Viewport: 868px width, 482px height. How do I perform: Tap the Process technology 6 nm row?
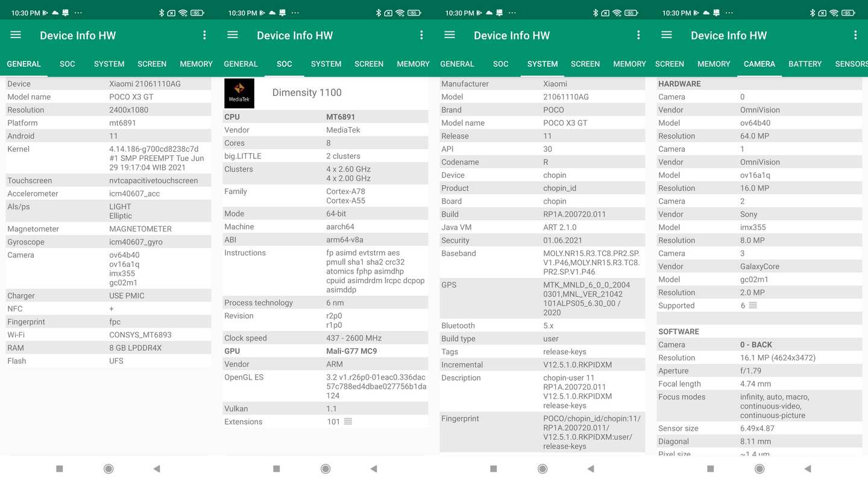[x=325, y=302]
